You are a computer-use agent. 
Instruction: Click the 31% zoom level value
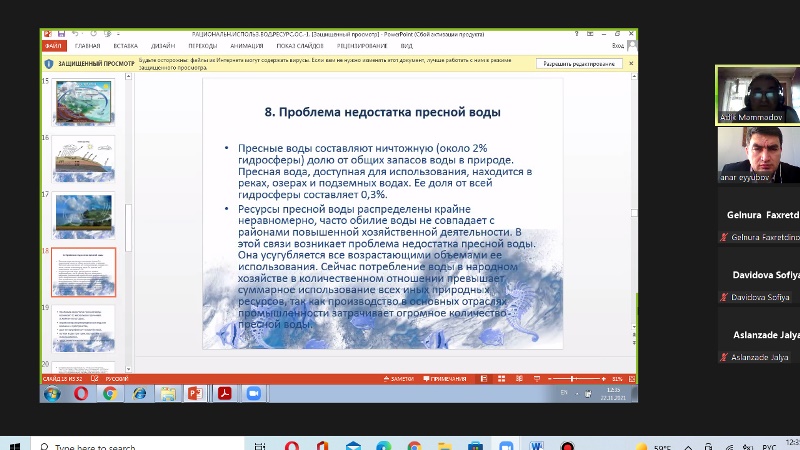pyautogui.click(x=617, y=379)
